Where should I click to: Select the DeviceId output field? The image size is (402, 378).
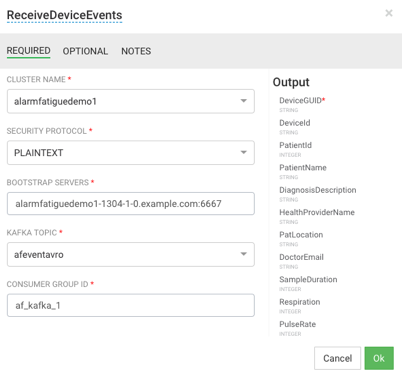[295, 123]
